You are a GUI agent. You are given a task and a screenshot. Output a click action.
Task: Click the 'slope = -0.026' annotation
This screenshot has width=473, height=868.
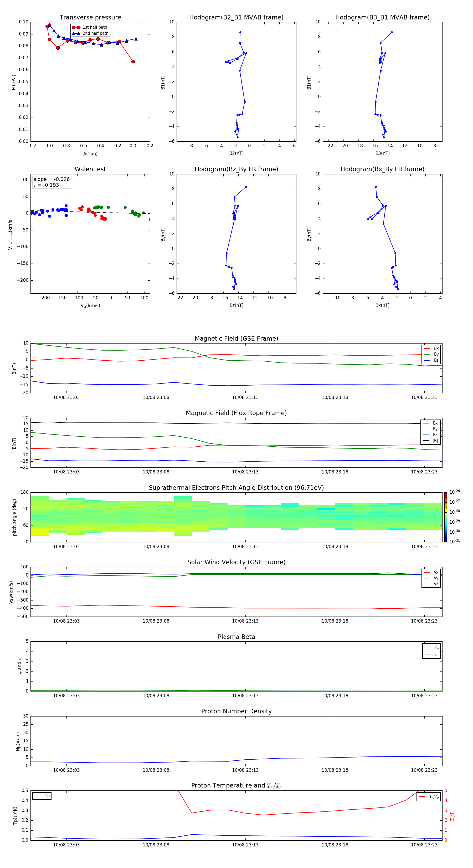pos(52,179)
